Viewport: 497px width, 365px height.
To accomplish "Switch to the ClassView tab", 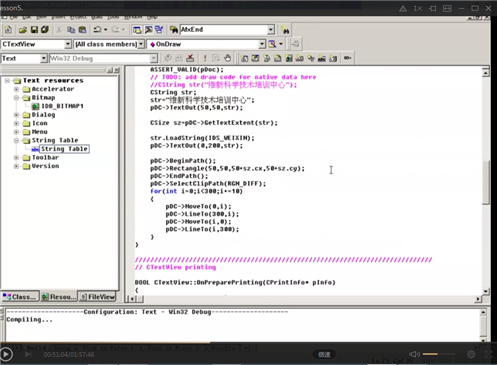I will click(x=20, y=297).
